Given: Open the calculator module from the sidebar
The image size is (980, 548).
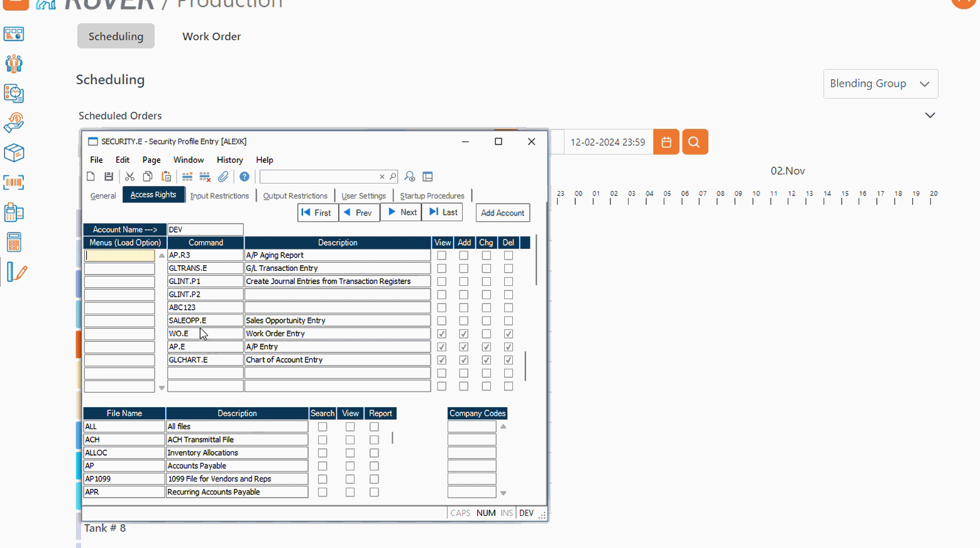Looking at the screenshot, I should pyautogui.click(x=14, y=242).
